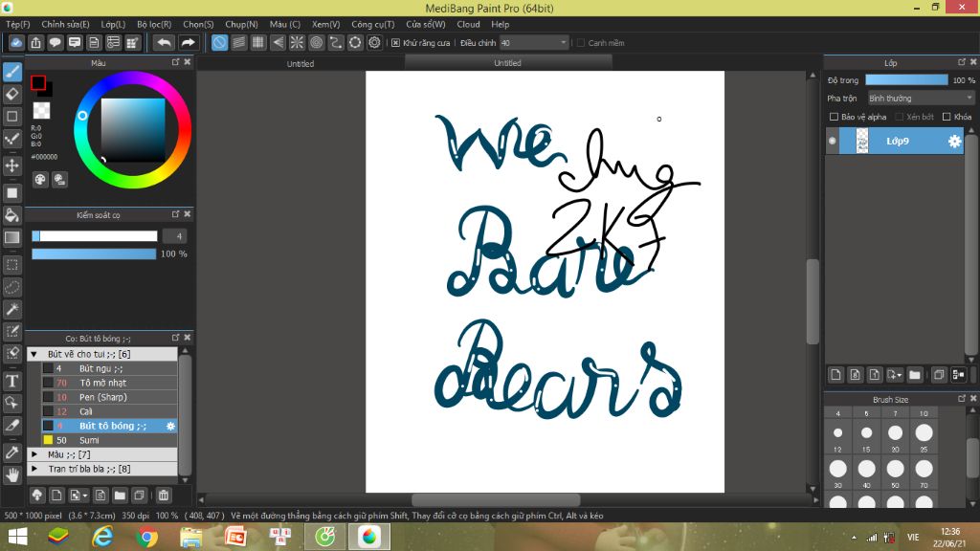The width and height of the screenshot is (980, 551).
Task: Open Google Chrome from the taskbar
Action: coord(146,538)
